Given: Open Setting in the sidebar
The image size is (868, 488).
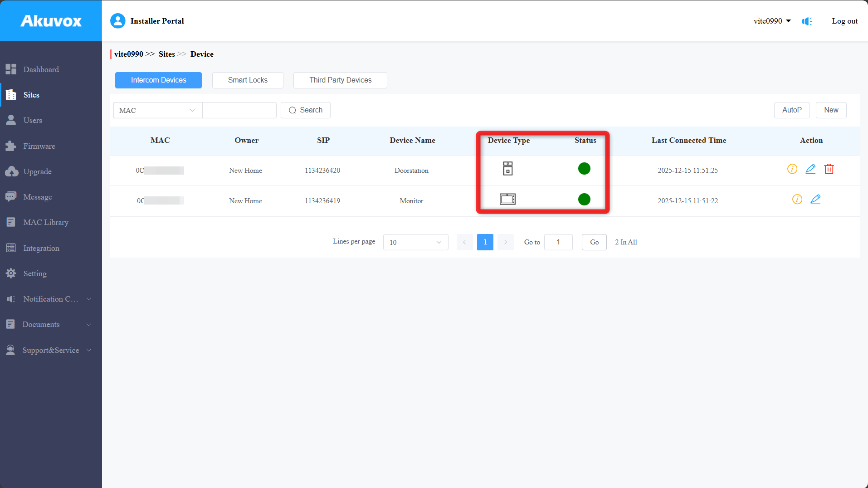Looking at the screenshot, I should (x=35, y=273).
